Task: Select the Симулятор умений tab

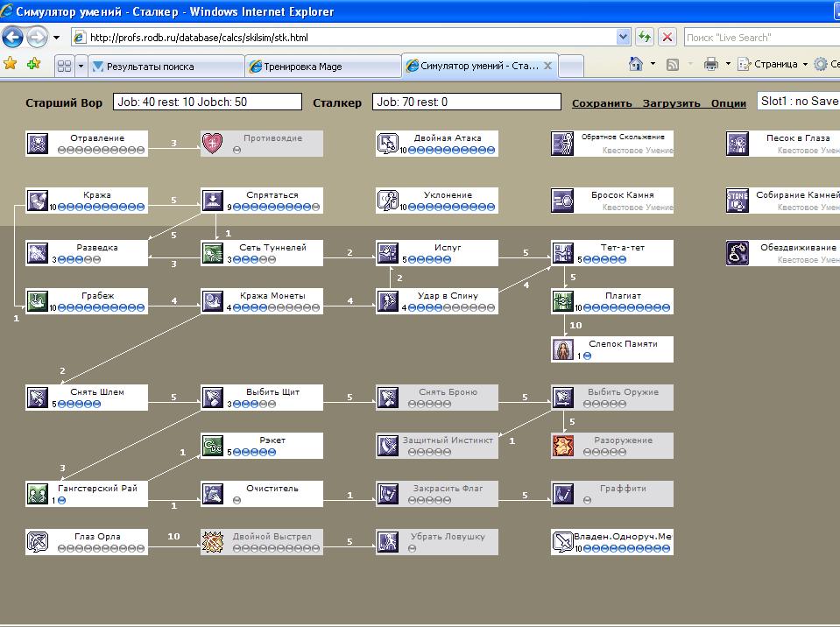Action: pyautogui.click(x=479, y=66)
